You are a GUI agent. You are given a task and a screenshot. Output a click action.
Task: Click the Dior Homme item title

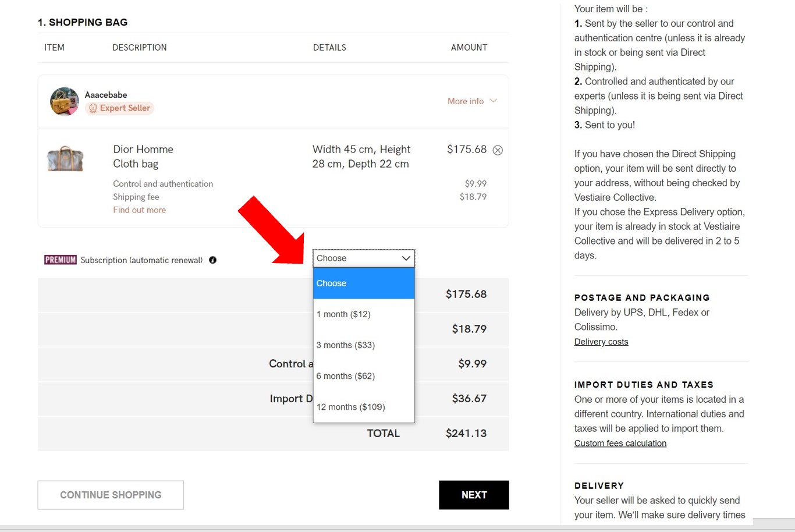143,150
